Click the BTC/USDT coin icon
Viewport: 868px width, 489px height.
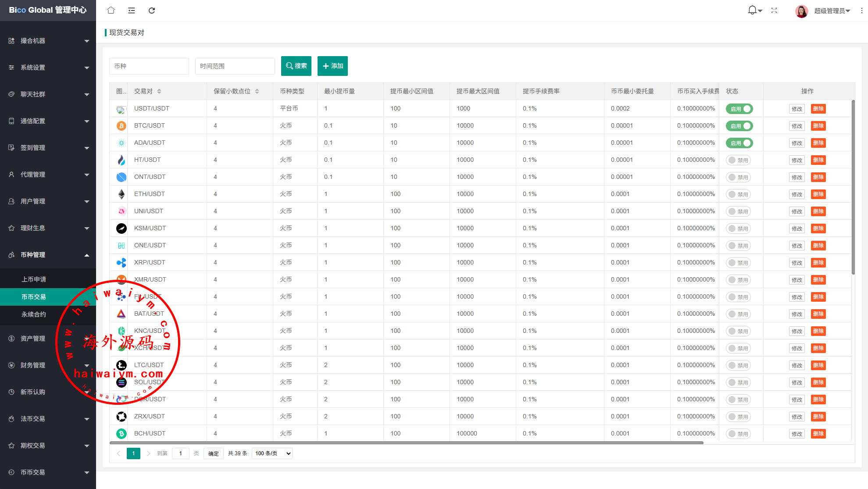(121, 126)
